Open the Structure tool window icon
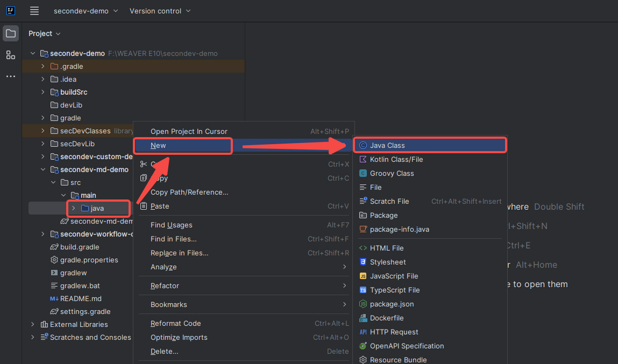This screenshot has height=364, width=618. [x=11, y=55]
